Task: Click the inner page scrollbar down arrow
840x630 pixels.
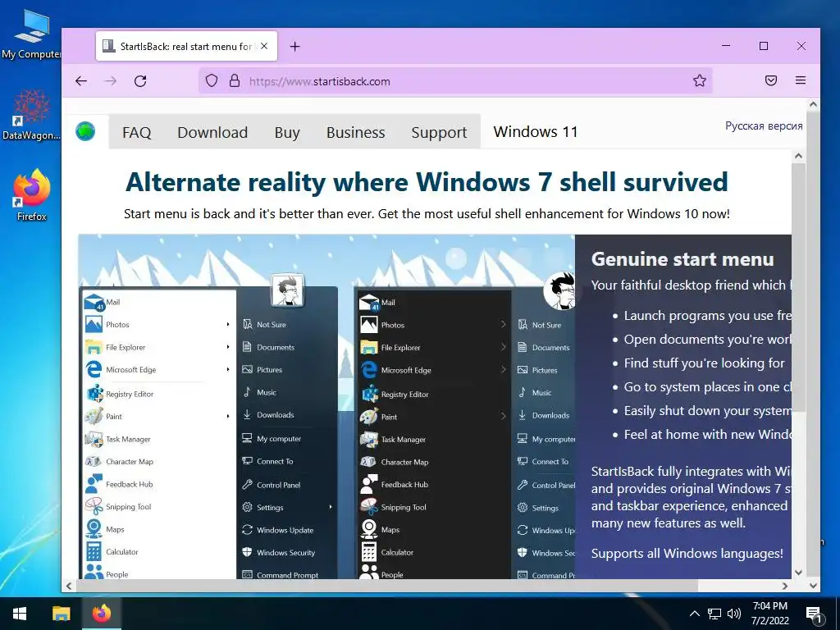Action: click(x=798, y=572)
